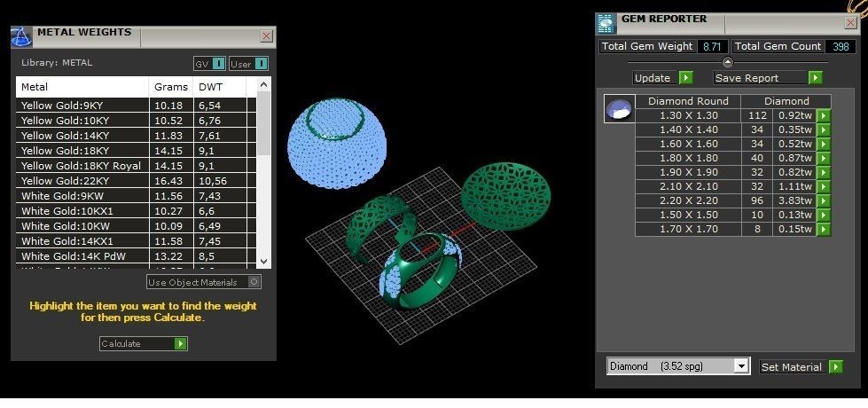Viewport: 868px width, 408px height.
Task: Select the Yellow Gold:18KY row
Action: (x=137, y=151)
